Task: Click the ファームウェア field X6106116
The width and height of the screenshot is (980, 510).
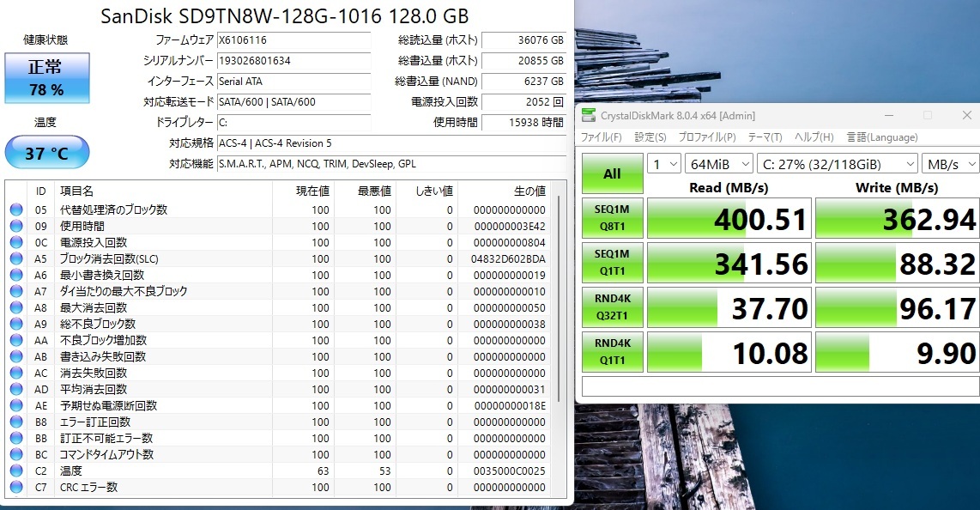Action: tap(293, 40)
